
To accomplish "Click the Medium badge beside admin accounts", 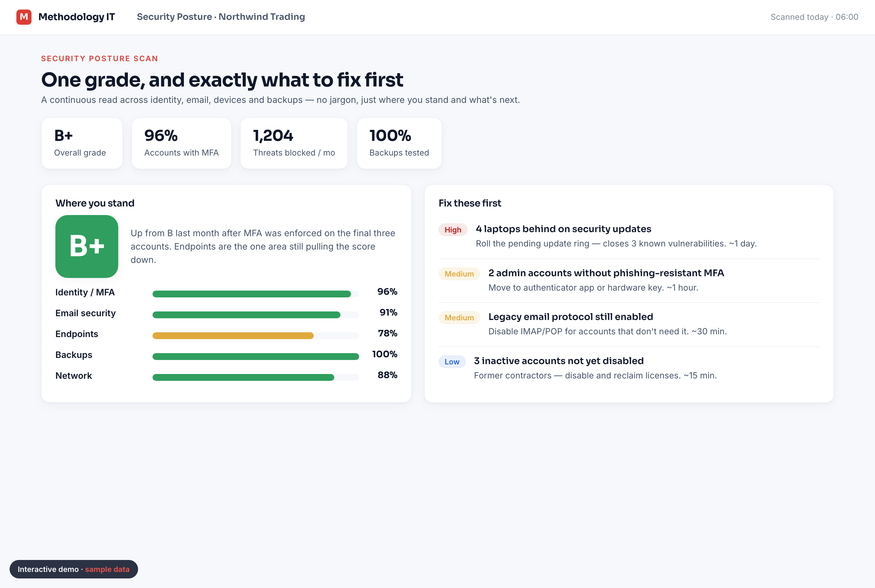I will [x=459, y=274].
